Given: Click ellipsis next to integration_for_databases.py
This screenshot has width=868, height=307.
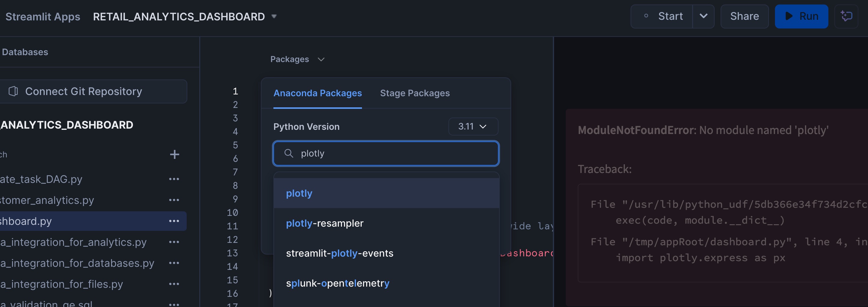Looking at the screenshot, I should coord(174,263).
